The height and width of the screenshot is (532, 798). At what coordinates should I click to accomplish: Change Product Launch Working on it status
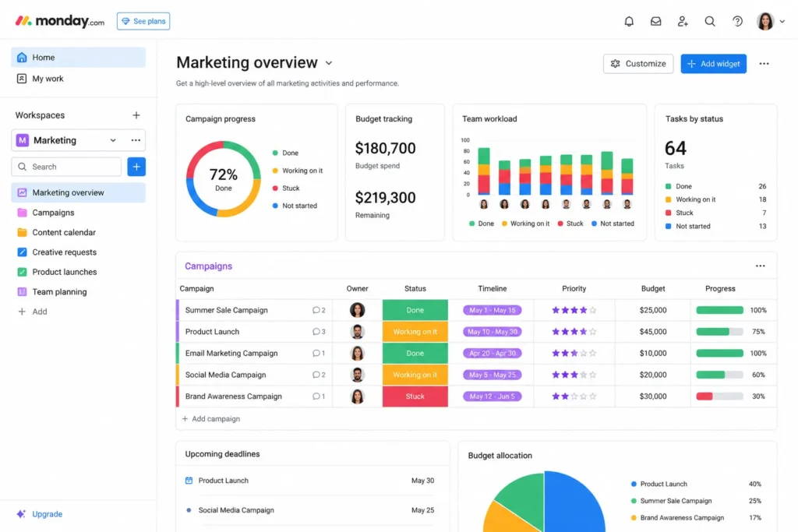tap(415, 332)
